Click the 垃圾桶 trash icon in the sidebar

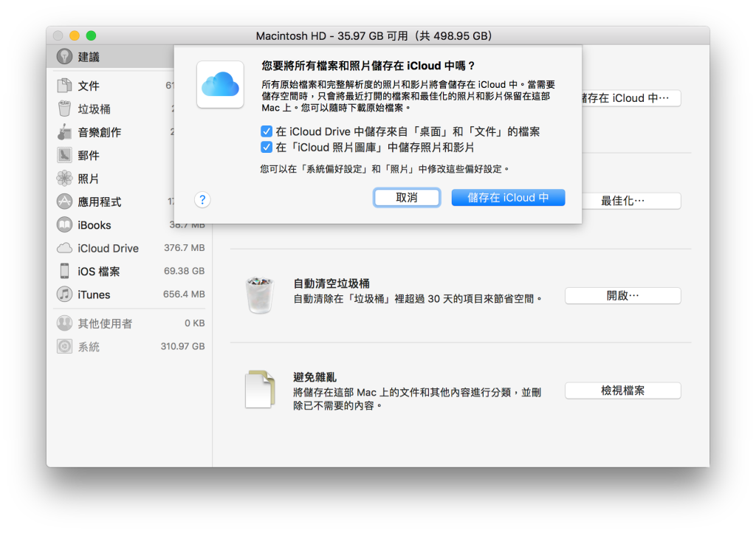pos(64,109)
